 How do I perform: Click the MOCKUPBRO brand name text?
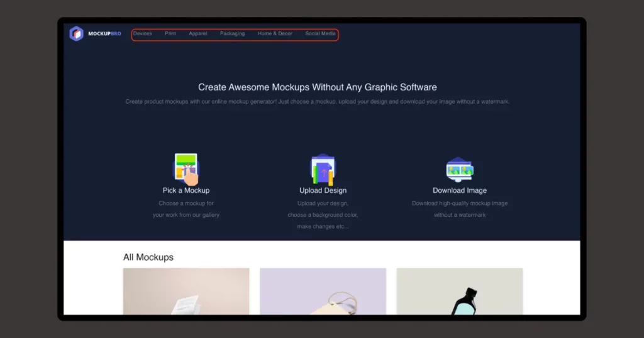click(x=104, y=34)
